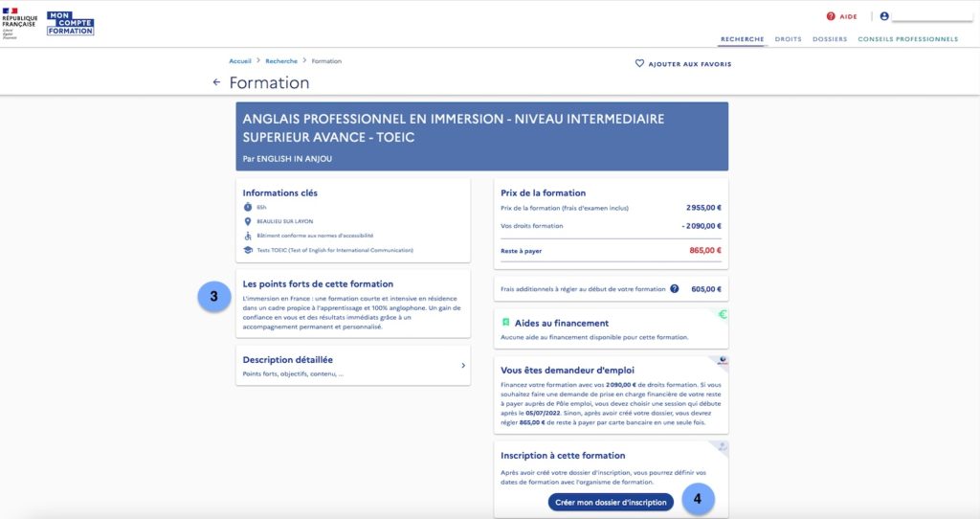The height and width of the screenshot is (519, 980).
Task: Click the training title banner heading
Action: coord(453,128)
